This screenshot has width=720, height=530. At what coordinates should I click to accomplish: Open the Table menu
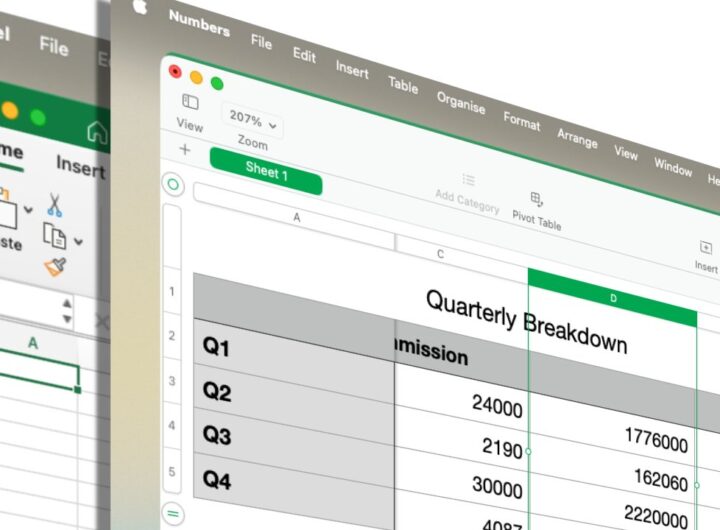click(403, 85)
